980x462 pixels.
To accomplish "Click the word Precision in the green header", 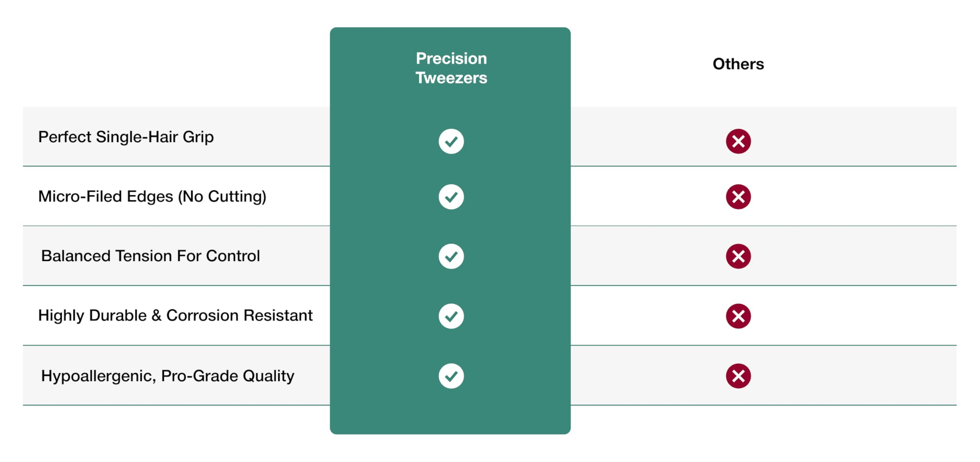I will pos(451,59).
